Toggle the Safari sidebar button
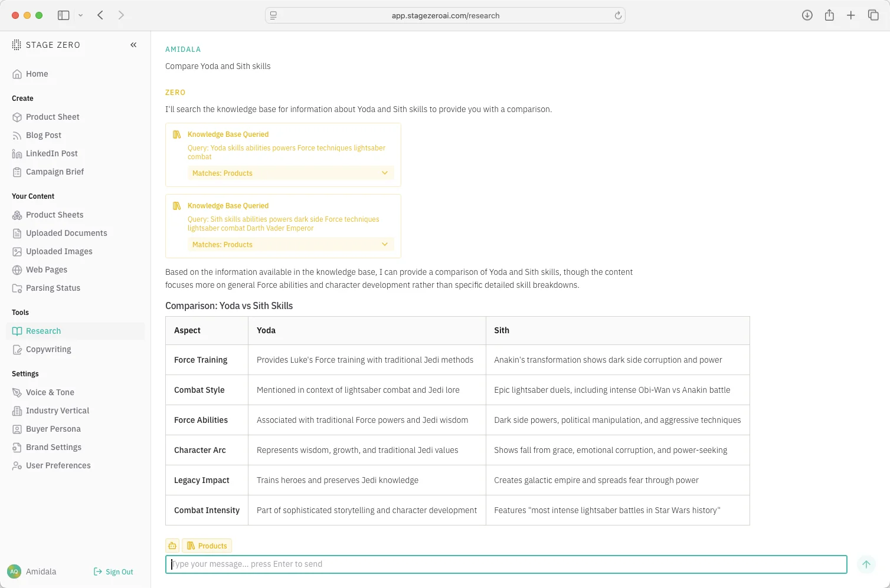 (64, 15)
